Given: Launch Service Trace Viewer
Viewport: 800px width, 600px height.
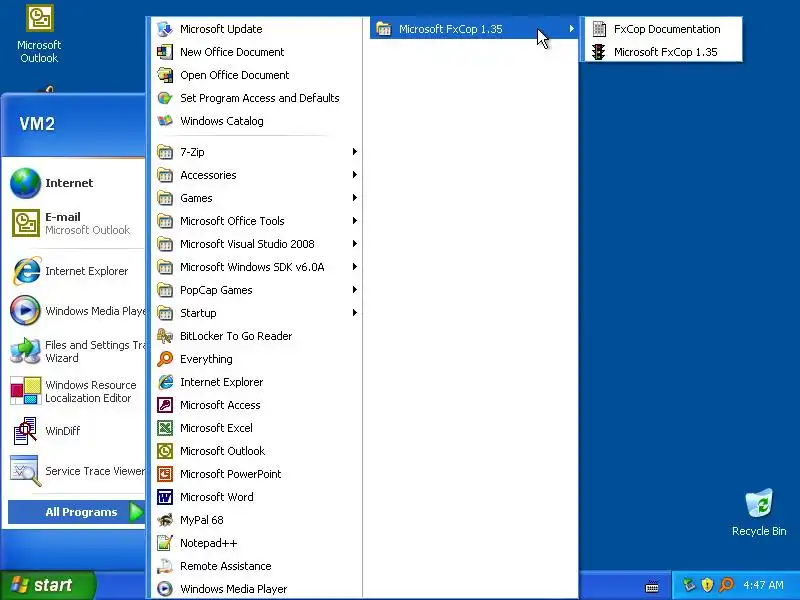Looking at the screenshot, I should [74, 470].
